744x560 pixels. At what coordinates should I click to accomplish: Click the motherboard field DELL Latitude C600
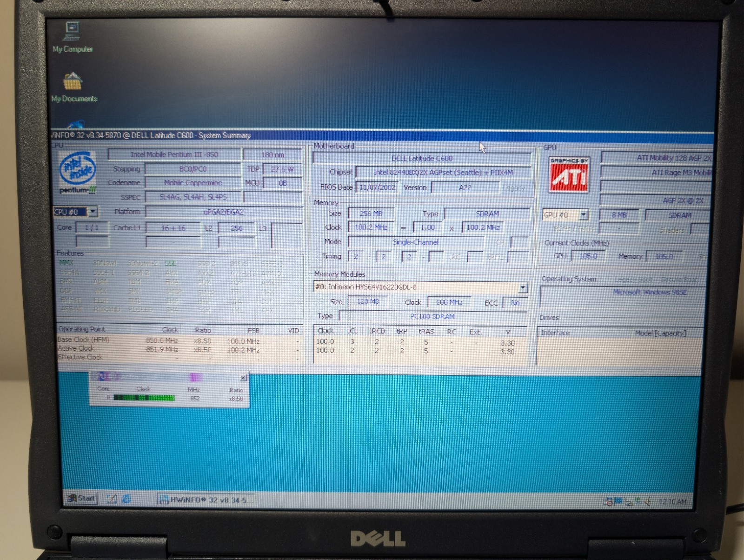422,159
